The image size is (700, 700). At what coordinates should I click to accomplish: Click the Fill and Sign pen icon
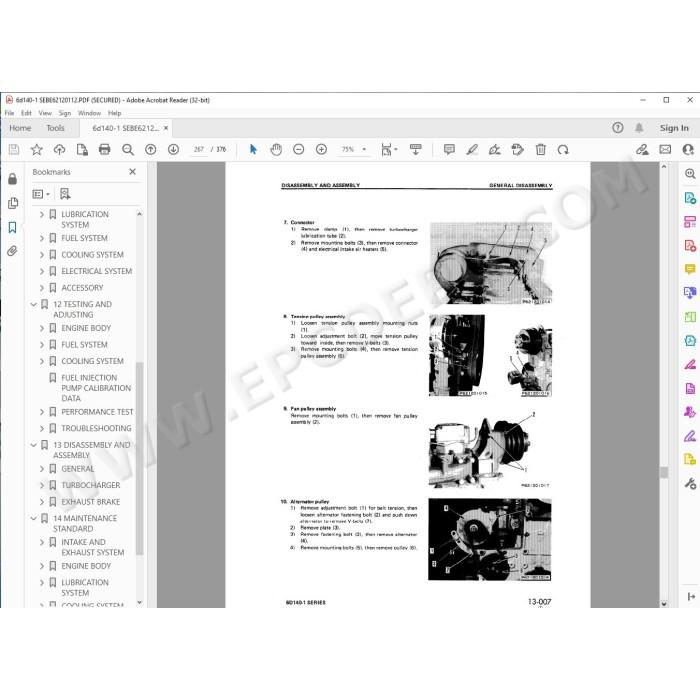494,150
